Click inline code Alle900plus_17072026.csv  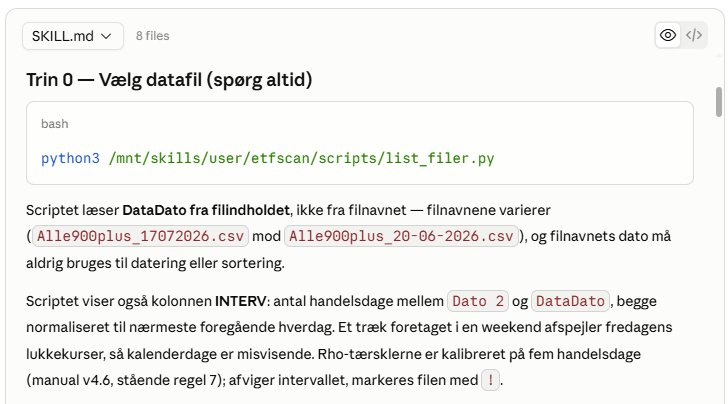(140, 236)
